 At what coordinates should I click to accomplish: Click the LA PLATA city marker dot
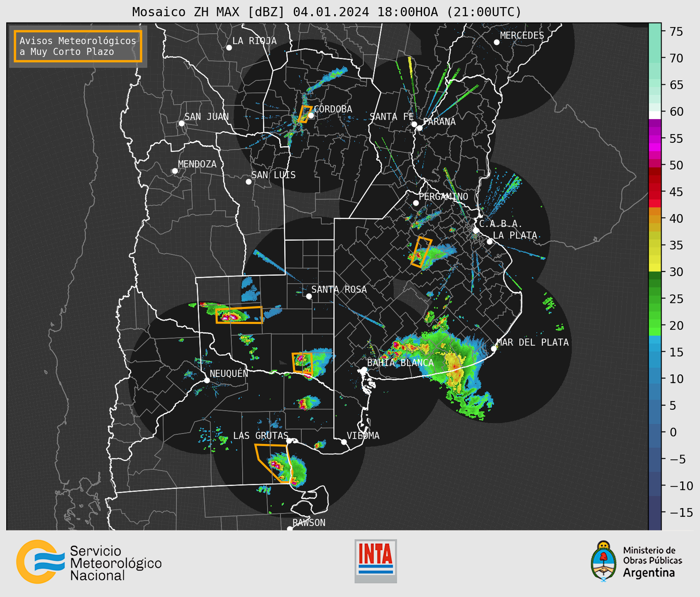coord(490,242)
